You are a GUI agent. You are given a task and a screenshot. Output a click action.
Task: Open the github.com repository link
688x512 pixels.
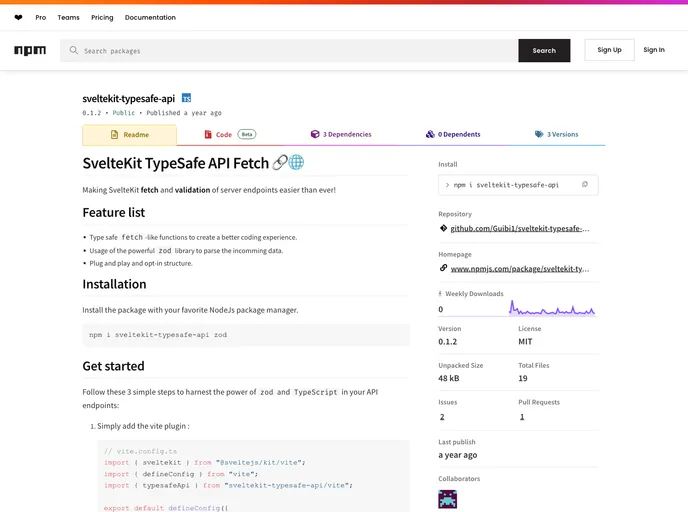pyautogui.click(x=520, y=228)
